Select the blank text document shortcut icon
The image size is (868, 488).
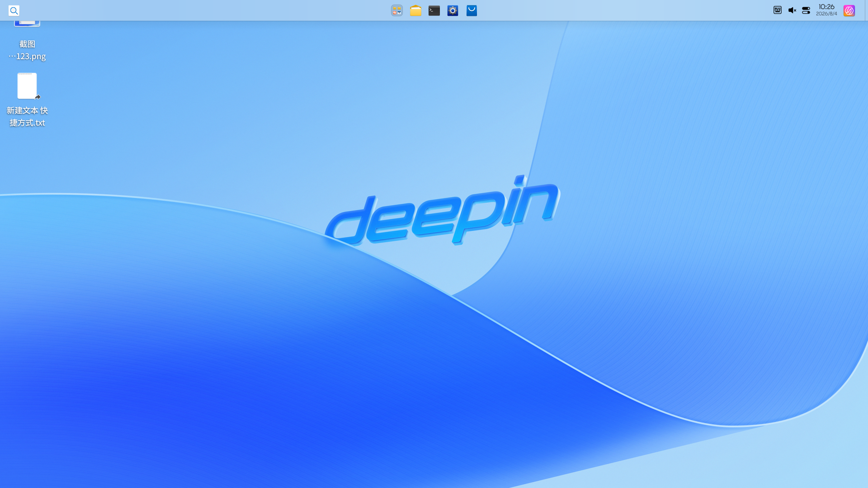pos(27,86)
